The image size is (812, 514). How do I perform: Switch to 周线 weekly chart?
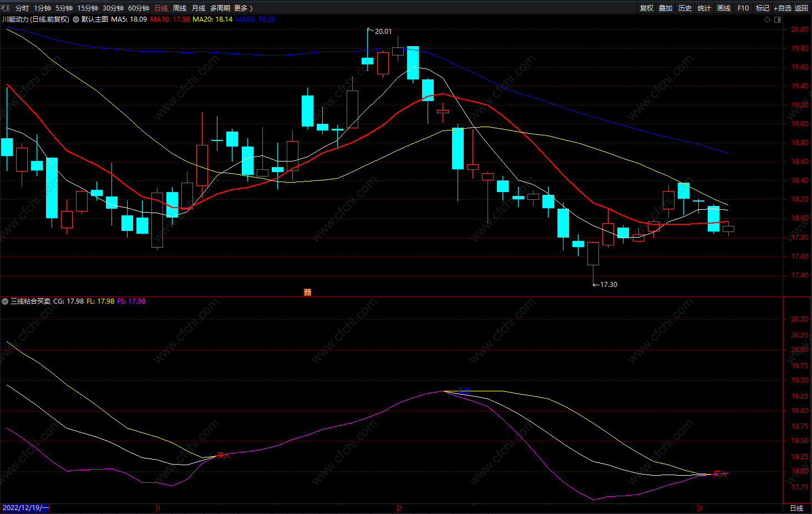point(180,8)
